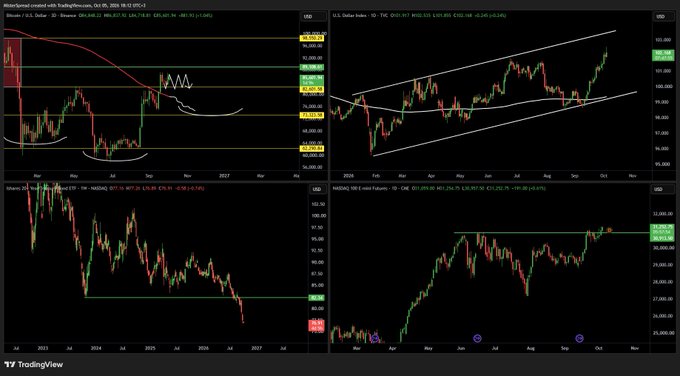Select upper white channel line on Dollar Index
The width and height of the screenshot is (680, 376).
coord(484,63)
